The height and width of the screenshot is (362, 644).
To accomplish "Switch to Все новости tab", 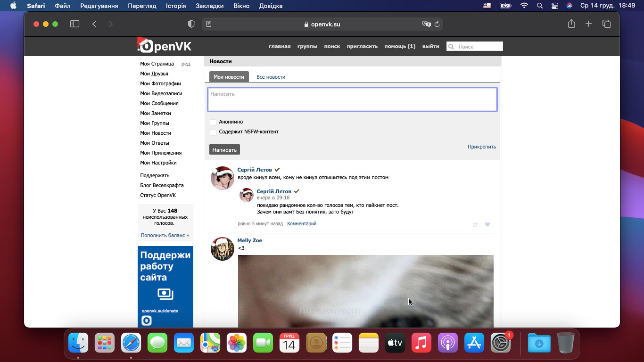I will tap(271, 77).
